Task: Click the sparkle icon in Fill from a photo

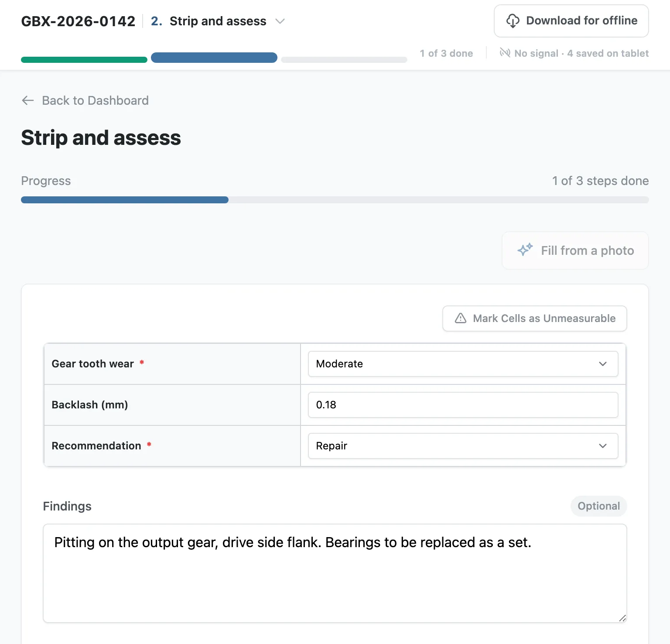Action: click(x=525, y=250)
